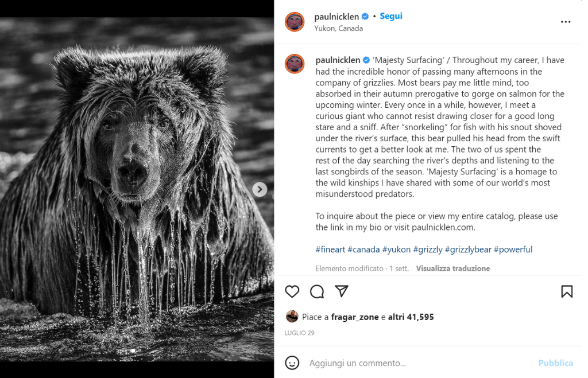Like the post with the heart icon
The width and height of the screenshot is (588, 378).
pyautogui.click(x=292, y=291)
